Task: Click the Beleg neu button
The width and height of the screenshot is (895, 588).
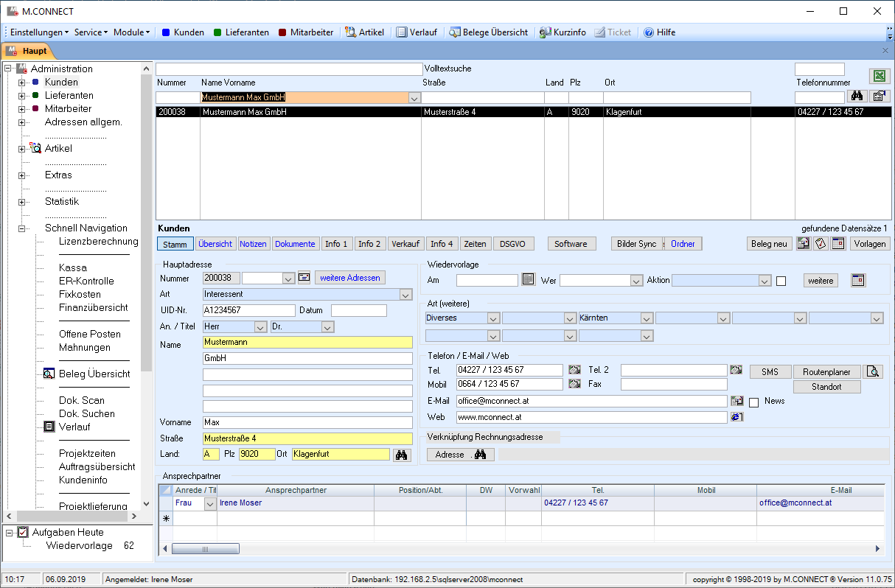Action: click(x=770, y=244)
